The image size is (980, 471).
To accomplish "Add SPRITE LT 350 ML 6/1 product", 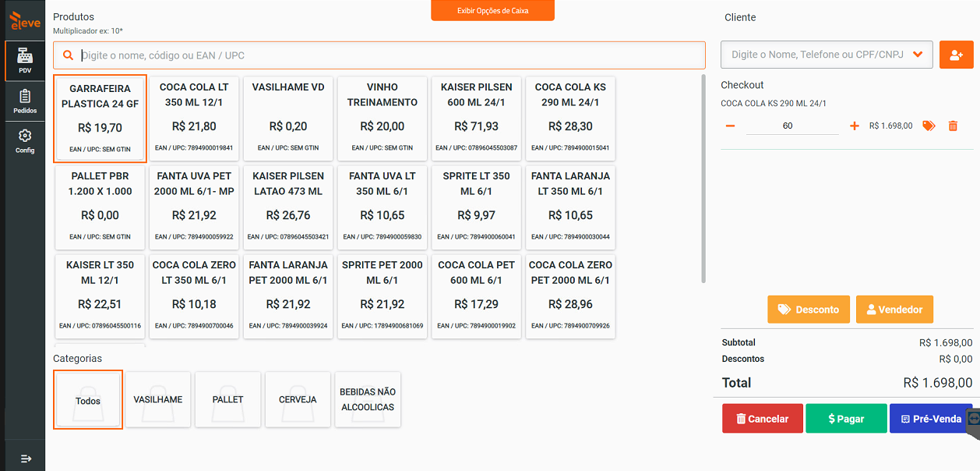I will (477, 207).
